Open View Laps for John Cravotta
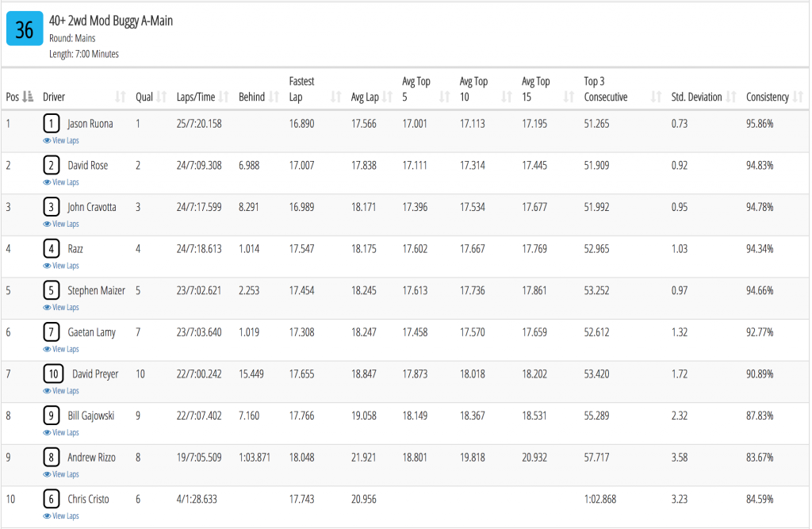Image resolution: width=812 pixels, height=529 pixels. (x=61, y=224)
